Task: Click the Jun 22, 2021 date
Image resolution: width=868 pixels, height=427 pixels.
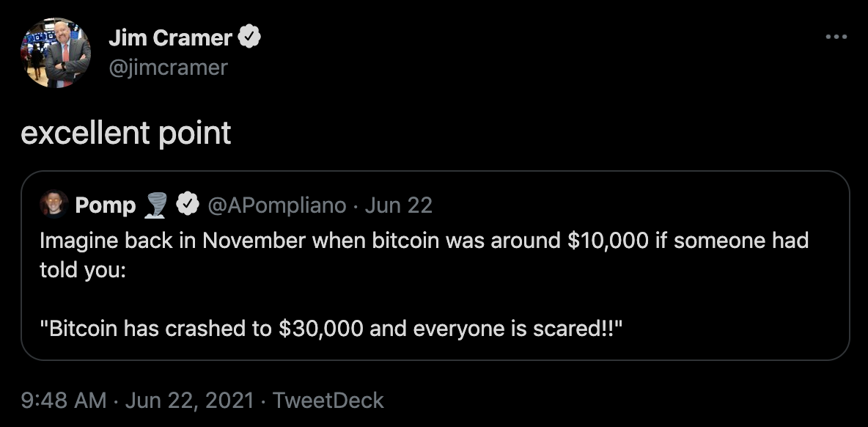Action: pos(190,401)
